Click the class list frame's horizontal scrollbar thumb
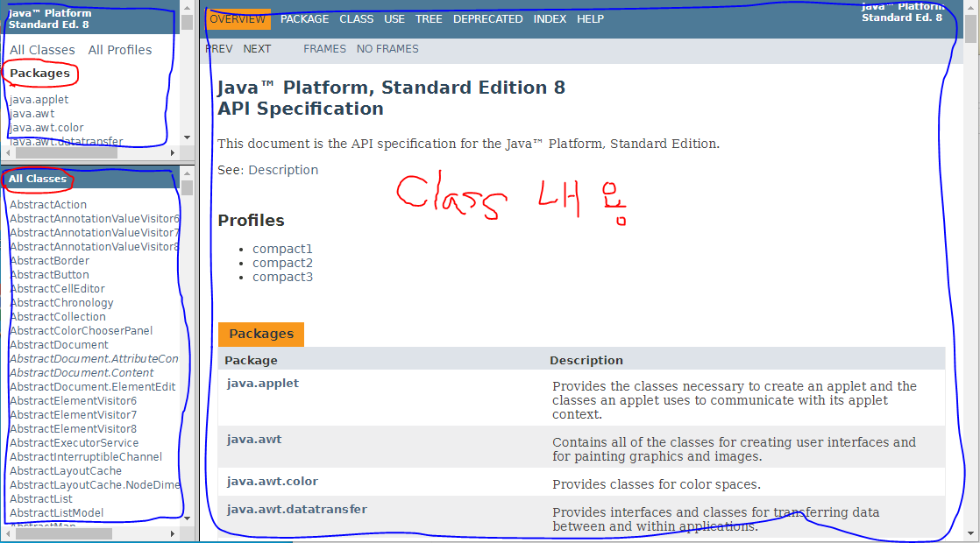Image resolution: width=980 pixels, height=543 pixels. click(x=64, y=533)
